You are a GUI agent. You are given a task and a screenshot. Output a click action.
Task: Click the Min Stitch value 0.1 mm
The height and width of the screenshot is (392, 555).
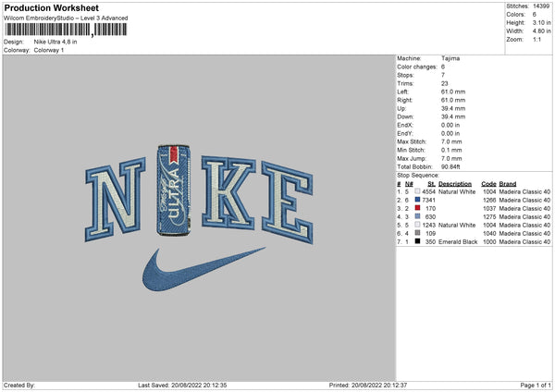click(x=451, y=150)
